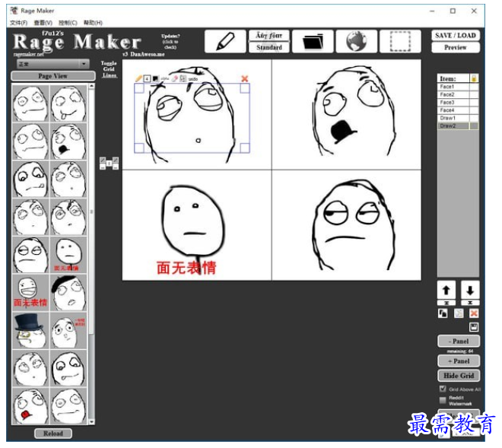The height and width of the screenshot is (448, 502).
Task: Click the duplicate item icon
Action: coord(443,313)
